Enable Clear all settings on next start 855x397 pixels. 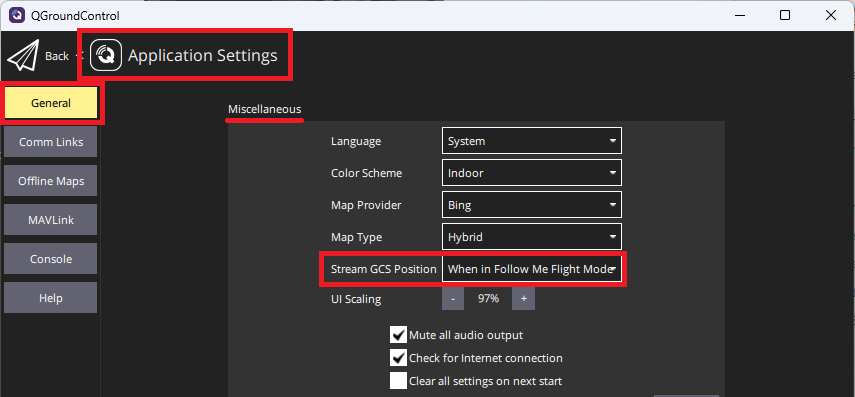point(399,381)
